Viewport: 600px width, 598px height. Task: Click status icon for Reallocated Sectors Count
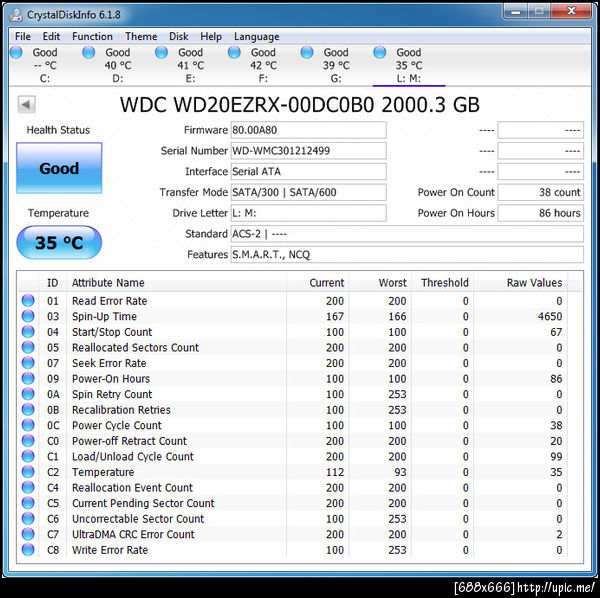click(28, 347)
